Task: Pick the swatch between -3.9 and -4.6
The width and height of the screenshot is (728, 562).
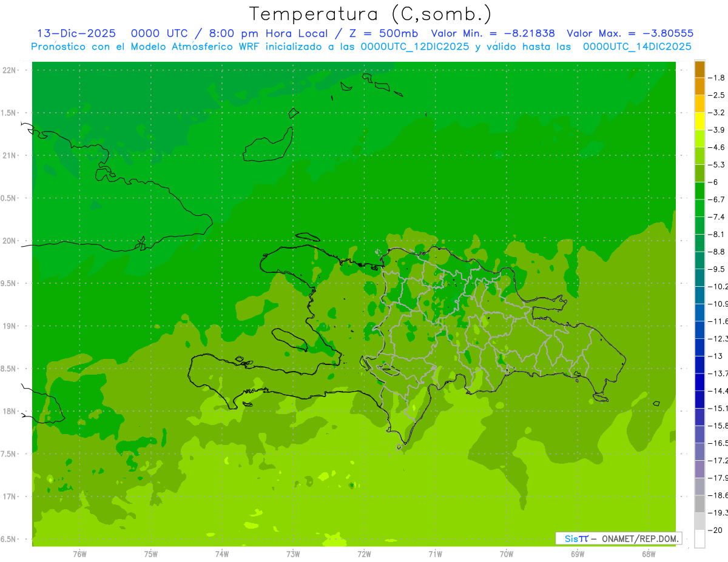Action: point(699,139)
